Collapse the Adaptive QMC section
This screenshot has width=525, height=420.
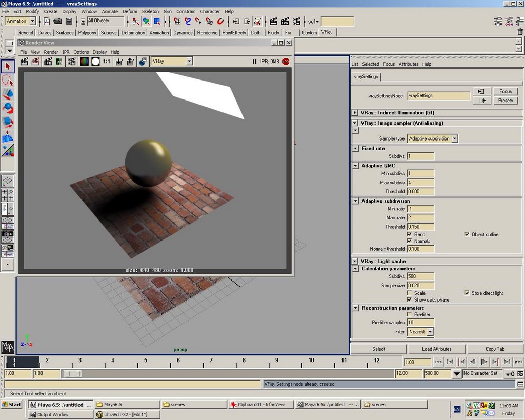click(x=356, y=166)
